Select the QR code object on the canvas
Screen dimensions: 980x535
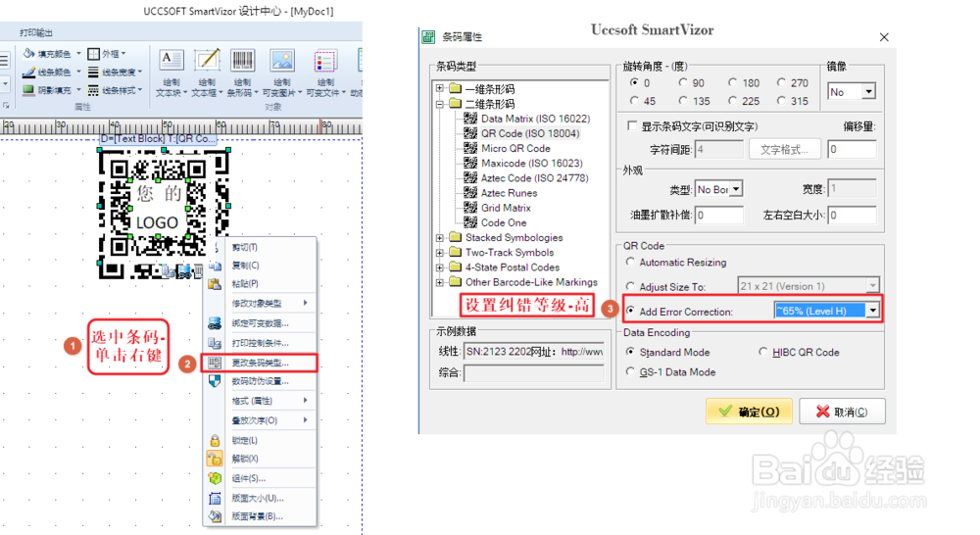click(x=164, y=213)
